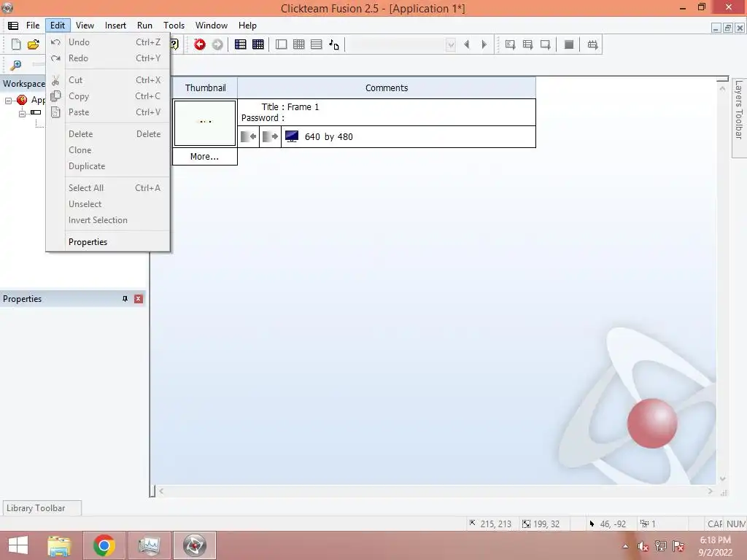Click the monitor frame size icon
The height and width of the screenshot is (560, 747).
(x=292, y=136)
